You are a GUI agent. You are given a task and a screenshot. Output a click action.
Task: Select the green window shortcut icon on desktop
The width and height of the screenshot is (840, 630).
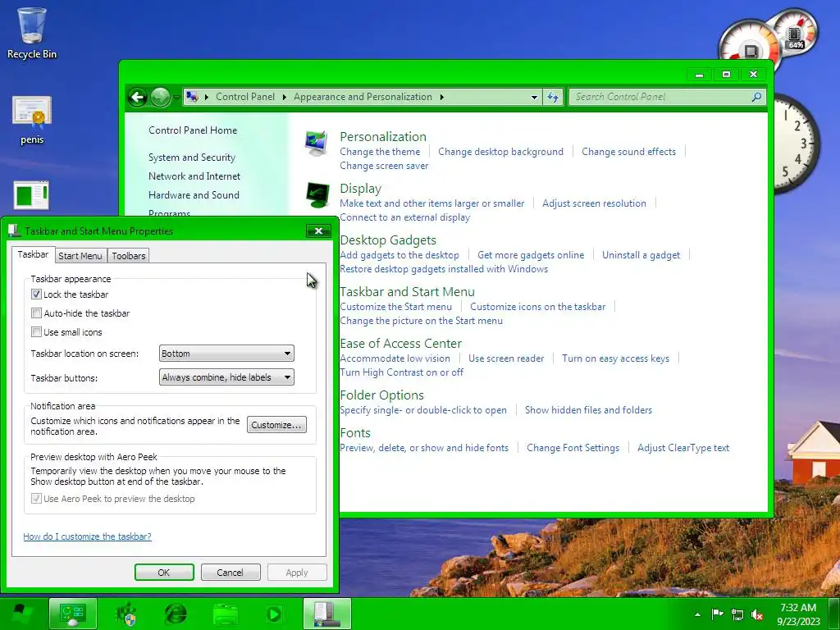click(31, 195)
